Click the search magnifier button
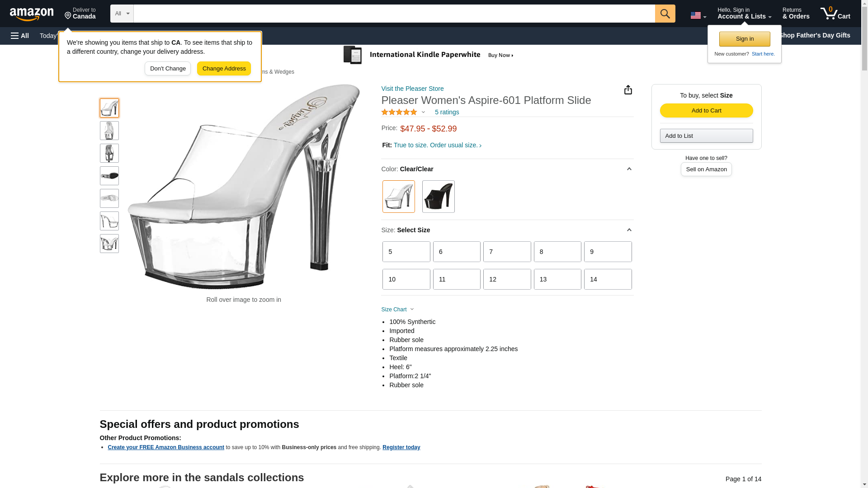 665,14
